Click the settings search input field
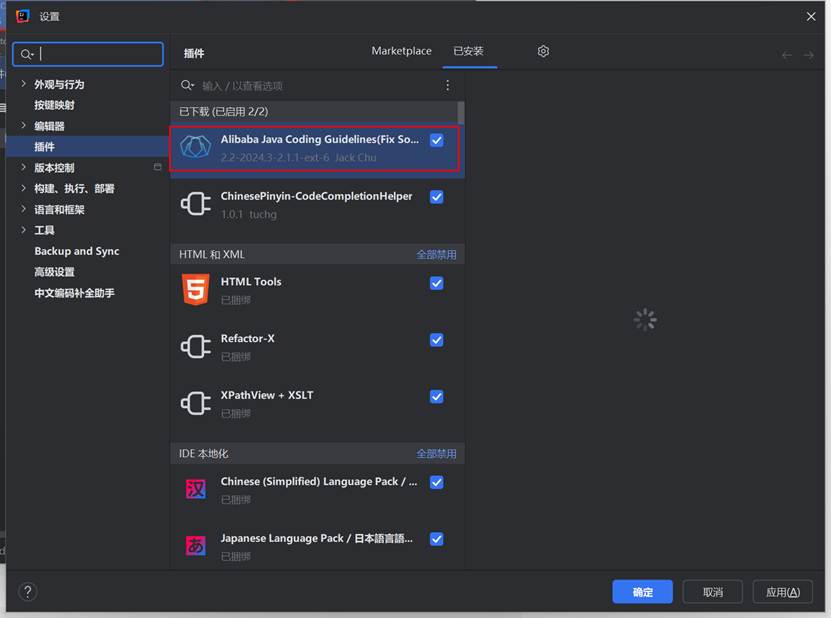The height and width of the screenshot is (618, 831). click(88, 53)
